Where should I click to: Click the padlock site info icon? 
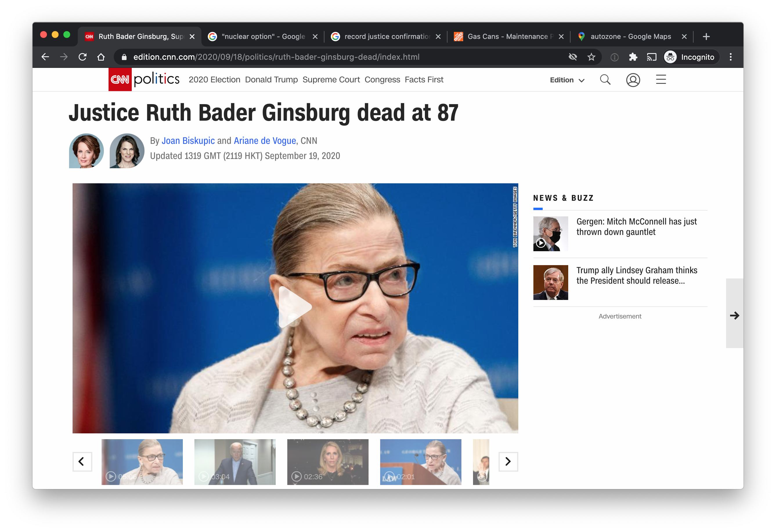click(124, 57)
